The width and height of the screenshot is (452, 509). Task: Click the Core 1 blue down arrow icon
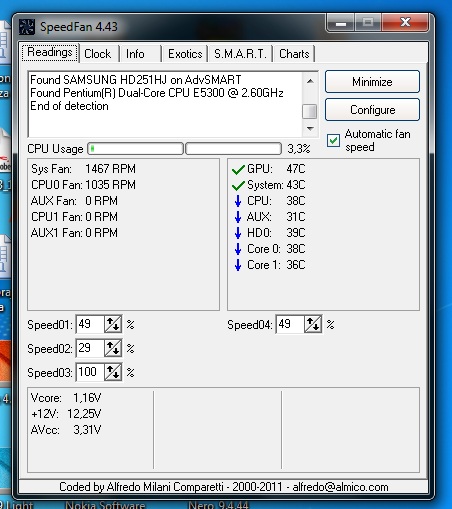(x=238, y=265)
